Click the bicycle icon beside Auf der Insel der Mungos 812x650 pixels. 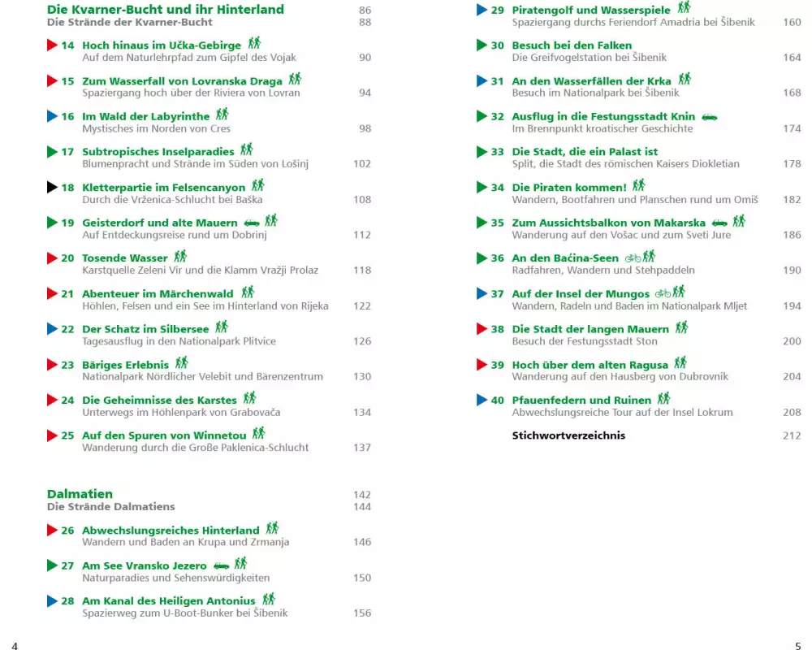[x=663, y=293]
